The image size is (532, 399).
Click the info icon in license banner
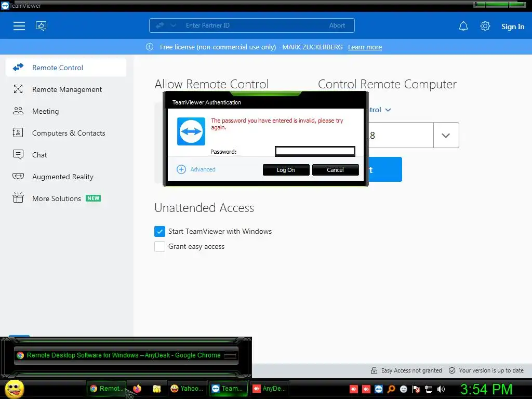pyautogui.click(x=150, y=47)
